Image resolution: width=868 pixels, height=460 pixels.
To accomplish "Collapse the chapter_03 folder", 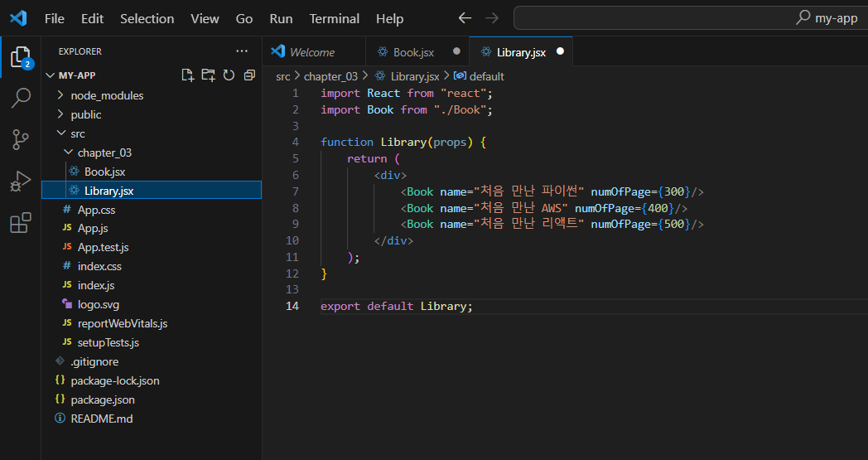I will [x=104, y=153].
